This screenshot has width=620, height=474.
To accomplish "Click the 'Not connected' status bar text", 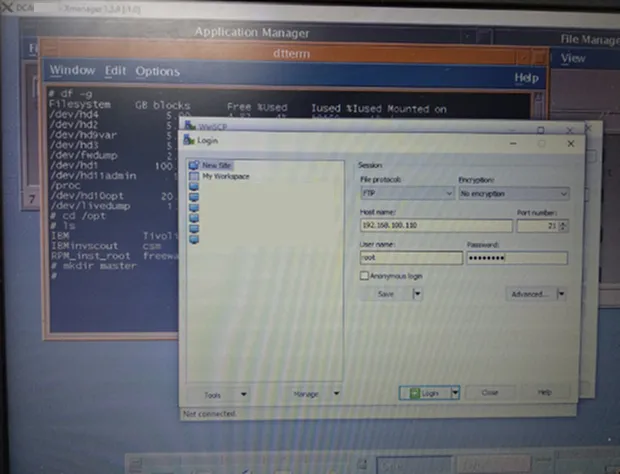I will coord(209,414).
